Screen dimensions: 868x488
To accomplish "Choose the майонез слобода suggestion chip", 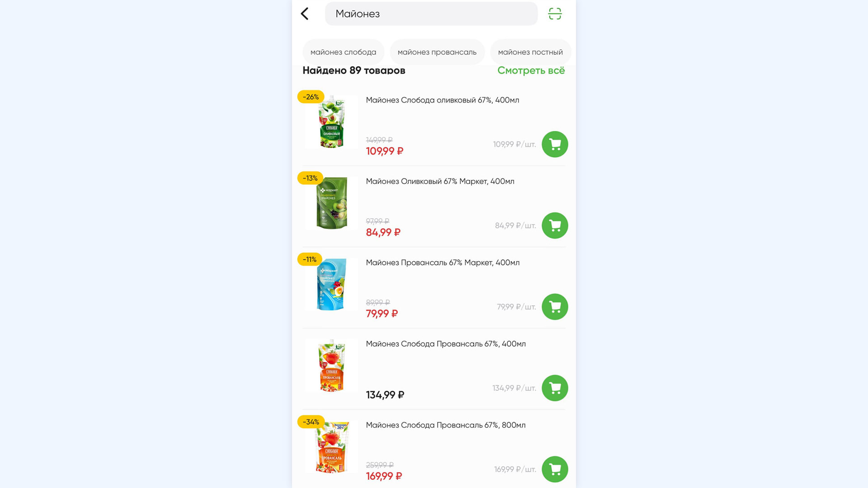I will [x=343, y=52].
